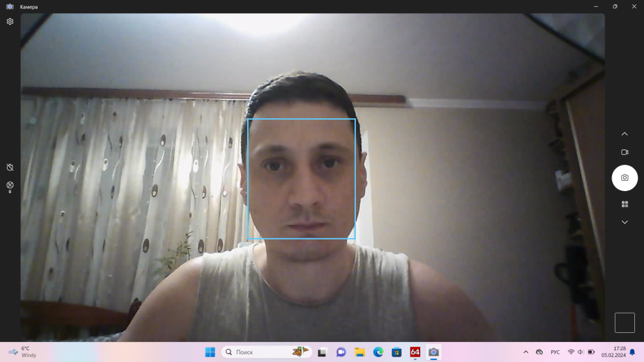This screenshot has width=644, height=362.
Task: Click the up chevron mode switcher
Action: (625, 134)
